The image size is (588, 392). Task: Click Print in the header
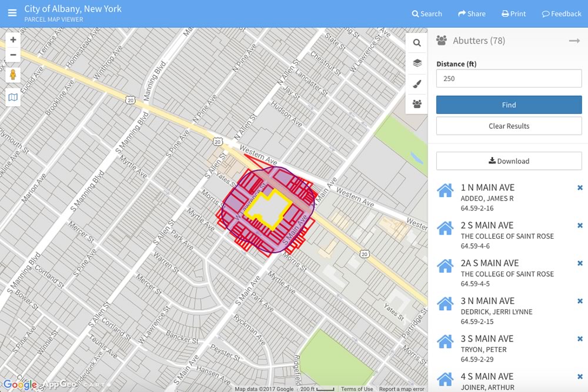514,14
